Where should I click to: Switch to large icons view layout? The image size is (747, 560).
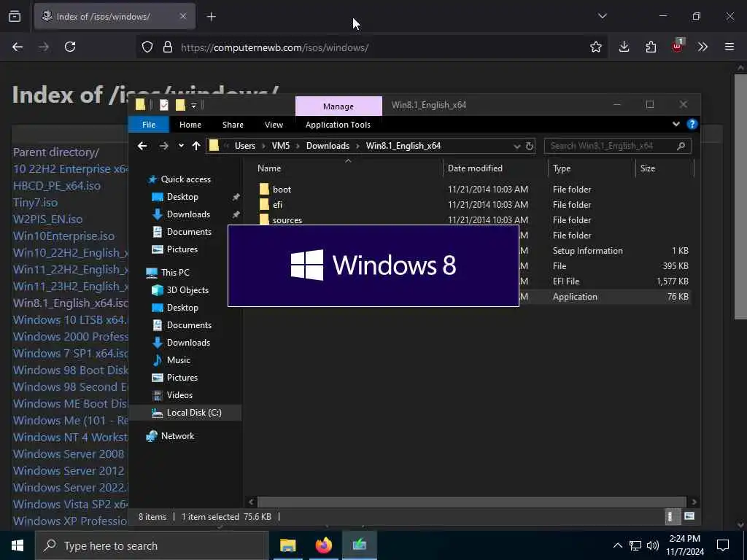689,516
